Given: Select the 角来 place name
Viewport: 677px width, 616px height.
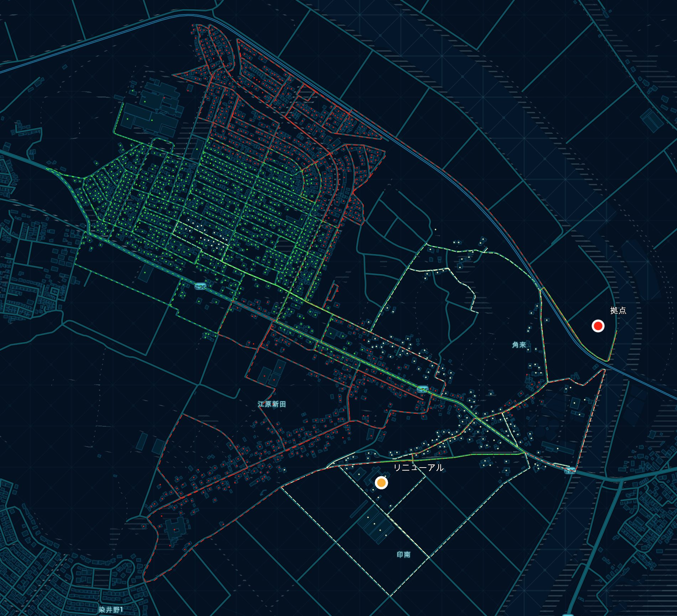Looking at the screenshot, I should click(x=519, y=344).
